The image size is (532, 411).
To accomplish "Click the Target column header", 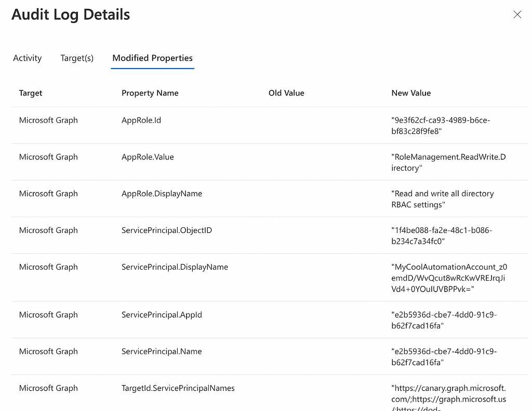I will (x=31, y=93).
